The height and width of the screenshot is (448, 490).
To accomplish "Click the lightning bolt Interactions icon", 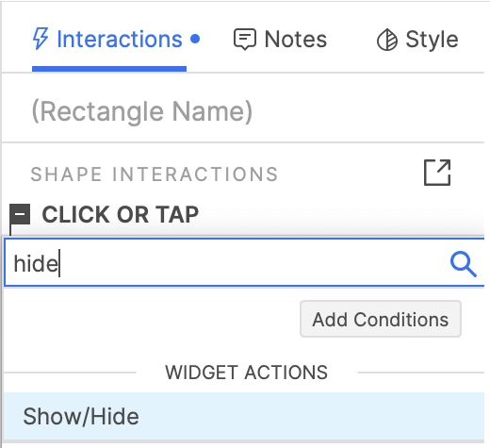I will [41, 39].
